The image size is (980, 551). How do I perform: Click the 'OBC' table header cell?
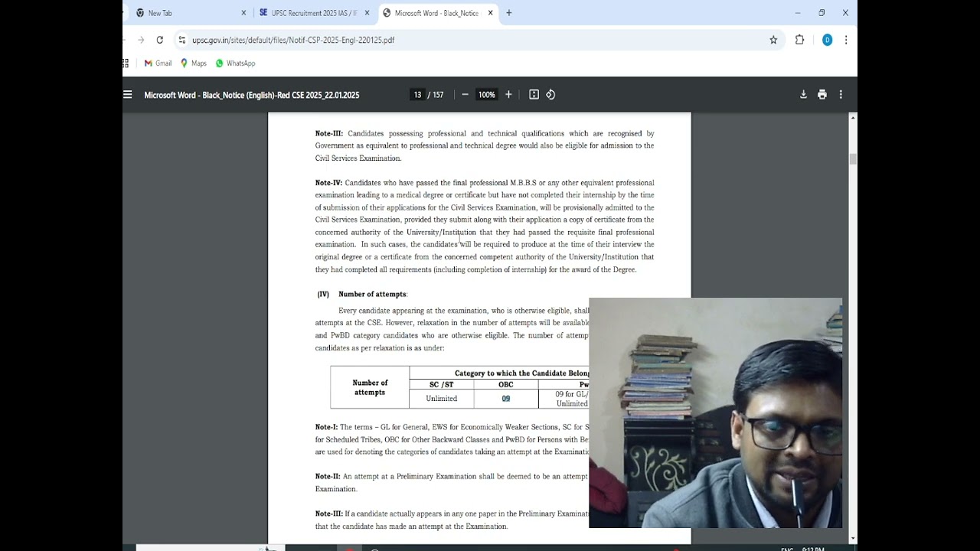pyautogui.click(x=506, y=384)
